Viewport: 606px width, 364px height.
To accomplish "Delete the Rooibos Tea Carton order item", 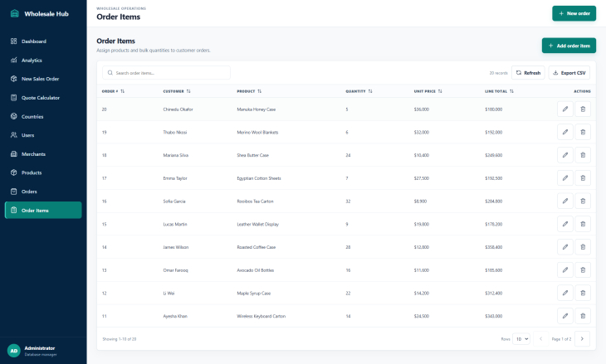I will [x=583, y=201].
